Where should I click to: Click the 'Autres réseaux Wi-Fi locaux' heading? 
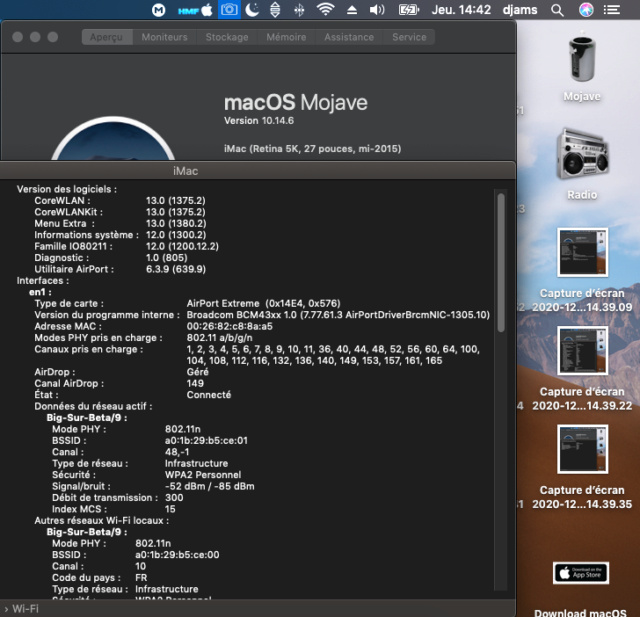click(x=102, y=521)
